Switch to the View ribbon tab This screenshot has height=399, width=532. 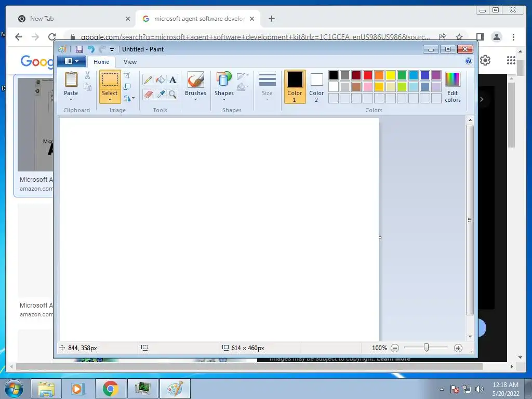pos(130,62)
